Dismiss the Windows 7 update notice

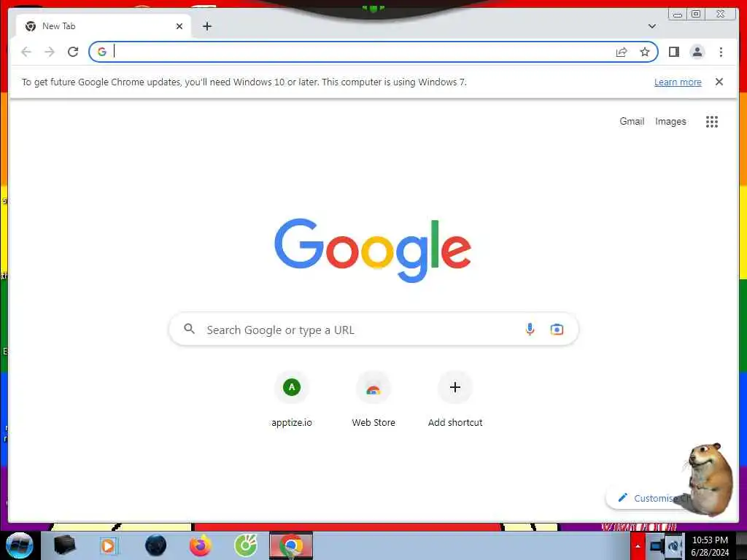coord(719,82)
